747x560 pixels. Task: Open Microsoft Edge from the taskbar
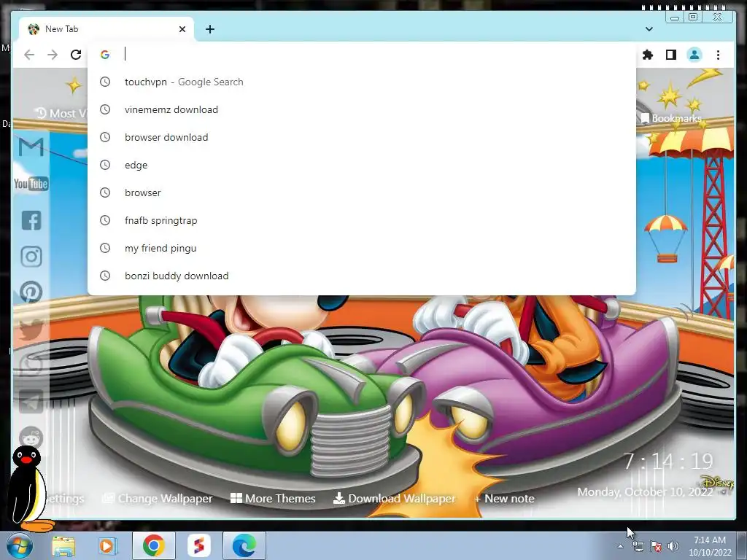(x=244, y=545)
